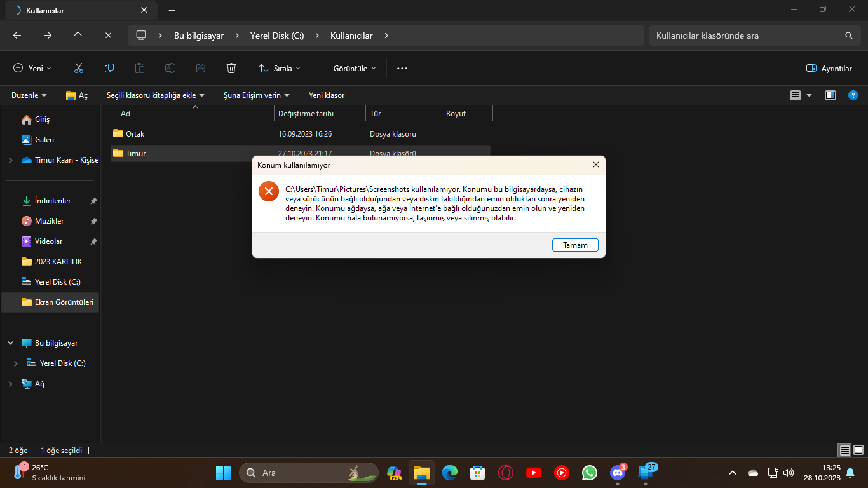Collapse the Bu bilgisayar tree node

click(x=10, y=343)
